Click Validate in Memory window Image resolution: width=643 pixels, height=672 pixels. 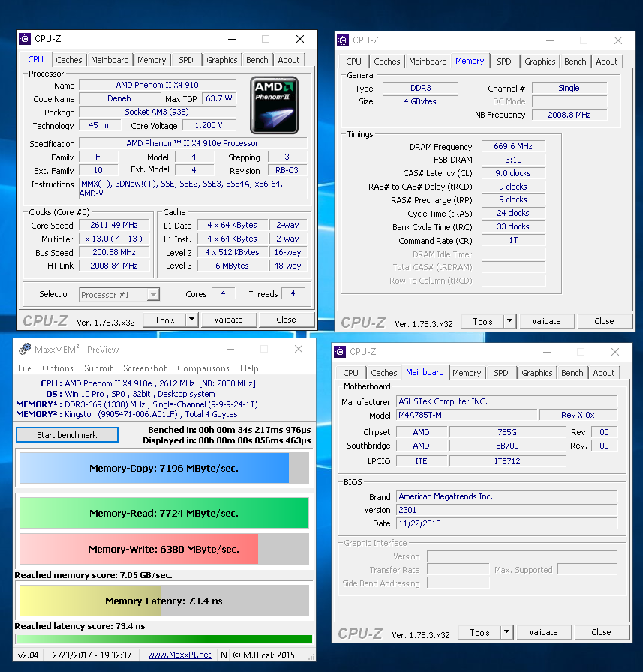click(x=546, y=321)
